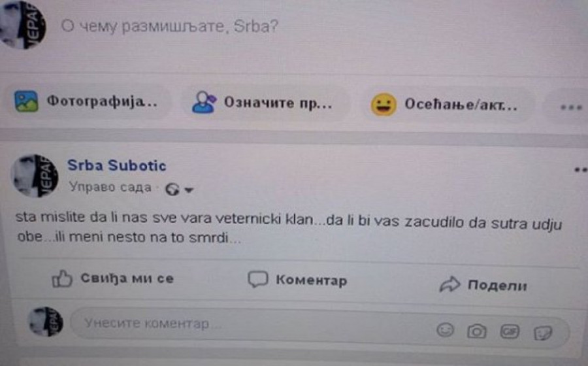Open Srba Subotic profile name link

[x=117, y=165]
